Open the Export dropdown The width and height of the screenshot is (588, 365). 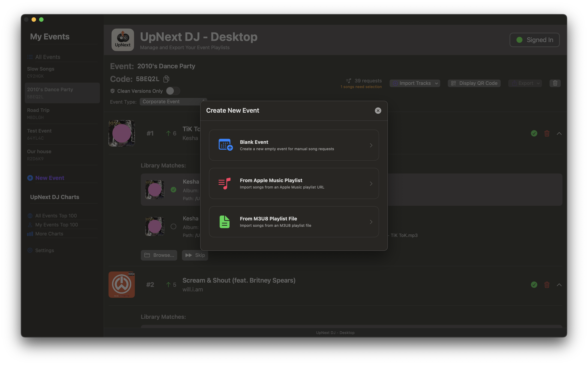(525, 83)
